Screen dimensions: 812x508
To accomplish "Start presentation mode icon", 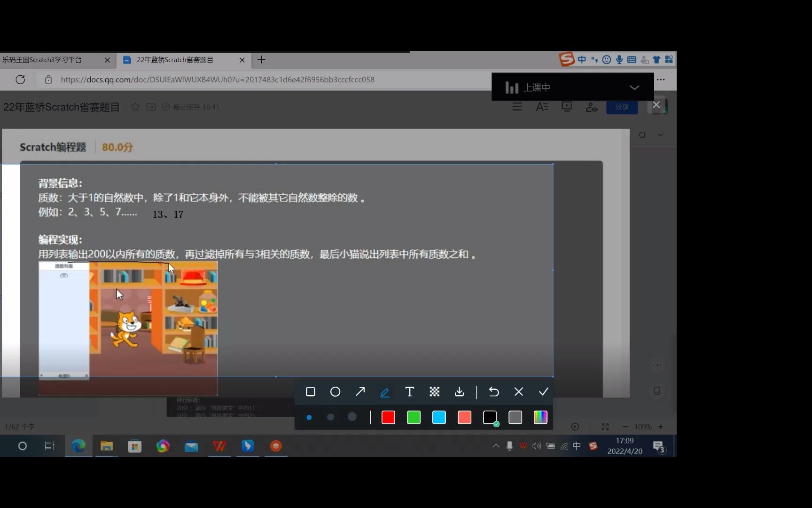I will [567, 107].
